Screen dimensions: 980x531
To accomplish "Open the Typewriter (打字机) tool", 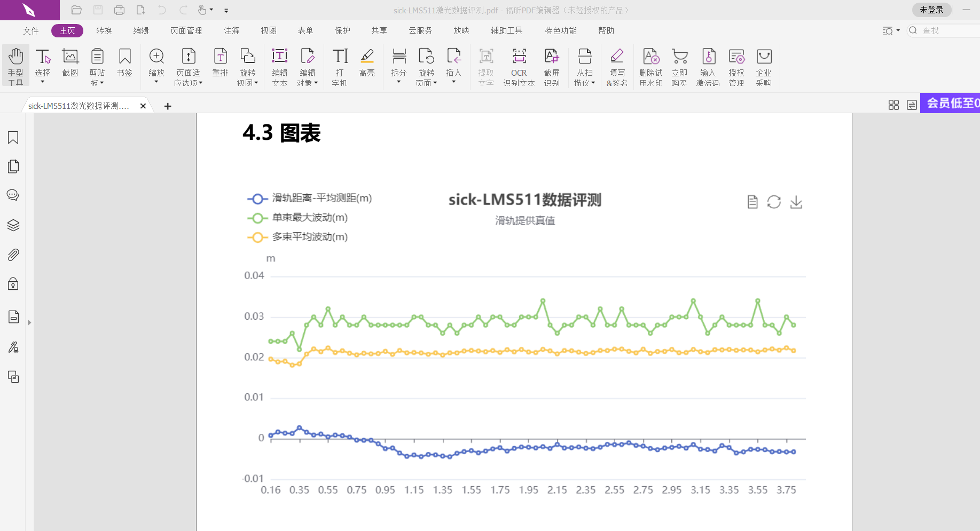I will pos(340,66).
